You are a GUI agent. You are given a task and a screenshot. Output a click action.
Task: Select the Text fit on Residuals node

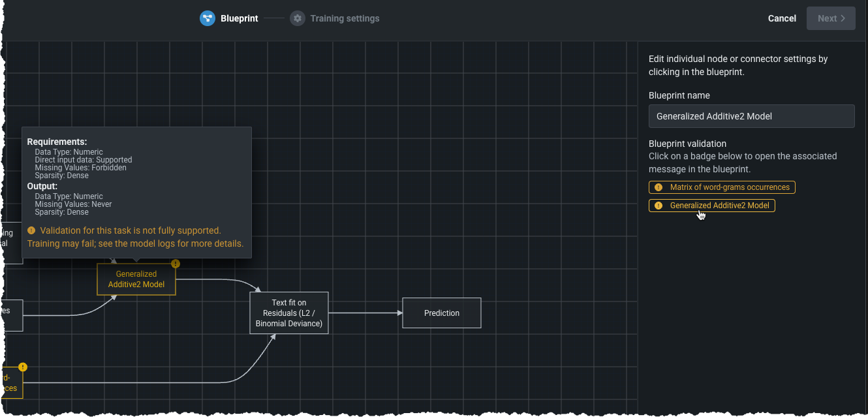[289, 313]
